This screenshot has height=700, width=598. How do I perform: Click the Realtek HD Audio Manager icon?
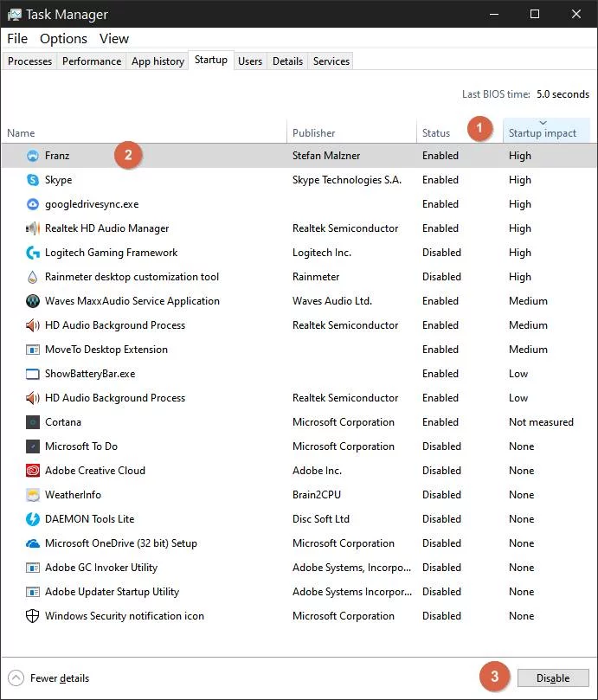tap(33, 228)
